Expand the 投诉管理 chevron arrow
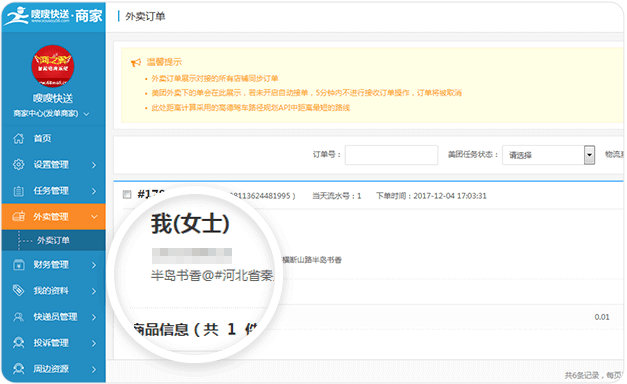The width and height of the screenshot is (627, 384). (x=94, y=343)
